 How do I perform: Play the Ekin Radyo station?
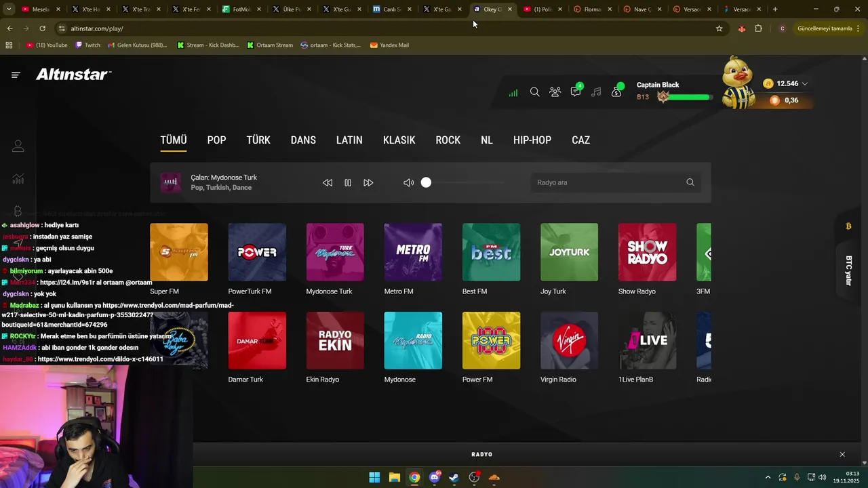[335, 340]
